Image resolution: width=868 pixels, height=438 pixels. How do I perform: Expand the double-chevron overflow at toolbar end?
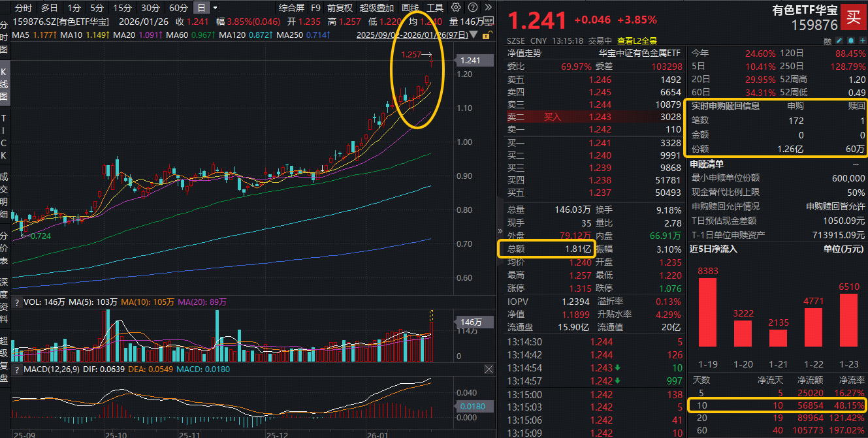pyautogui.click(x=488, y=8)
